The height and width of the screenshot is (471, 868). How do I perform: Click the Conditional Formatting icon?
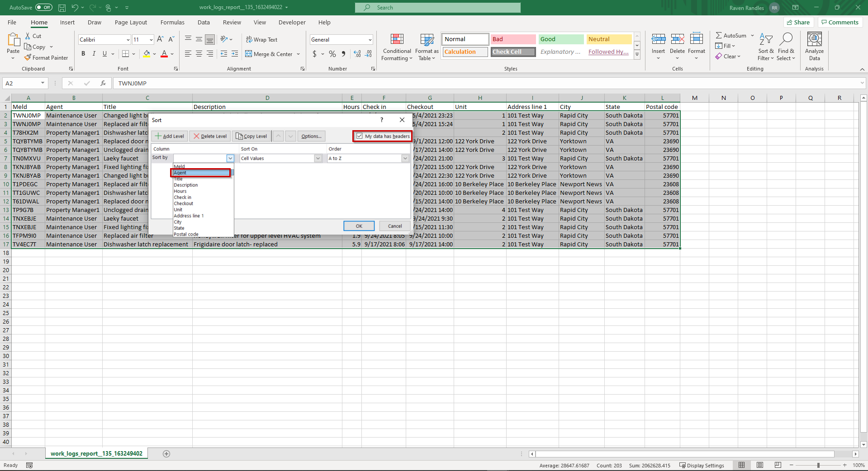click(397, 40)
